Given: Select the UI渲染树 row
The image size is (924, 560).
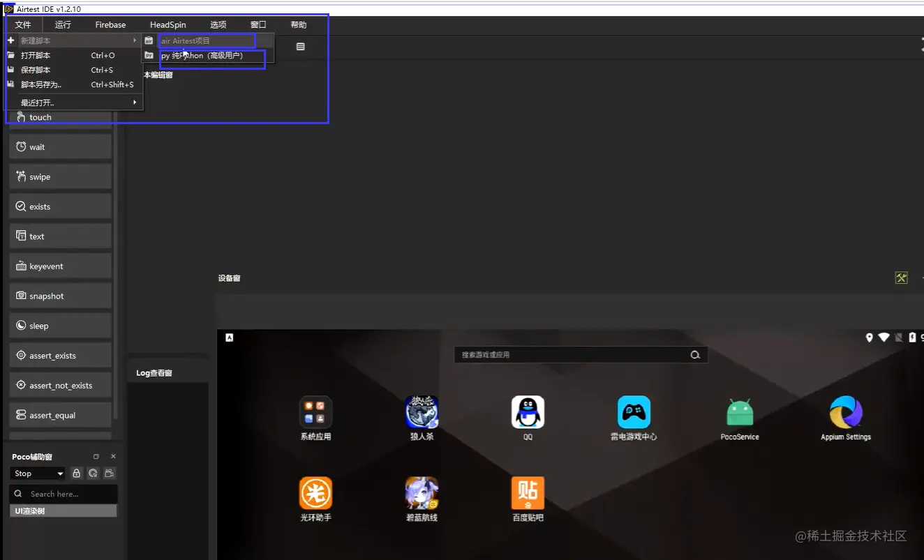Looking at the screenshot, I should click(64, 511).
